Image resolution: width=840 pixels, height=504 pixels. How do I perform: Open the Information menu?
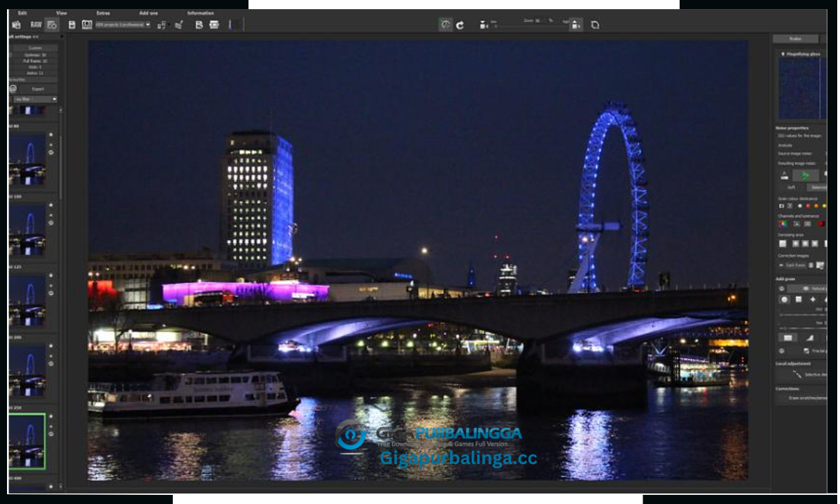pos(201,13)
